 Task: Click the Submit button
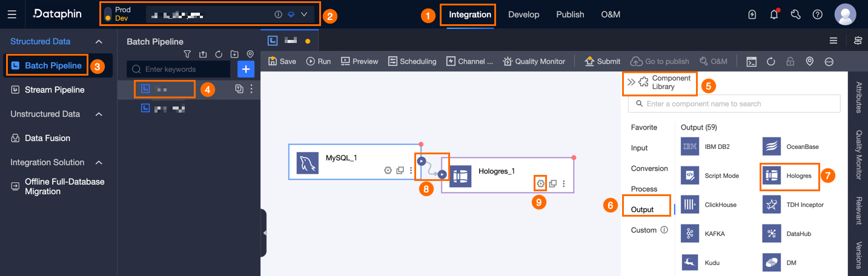602,61
